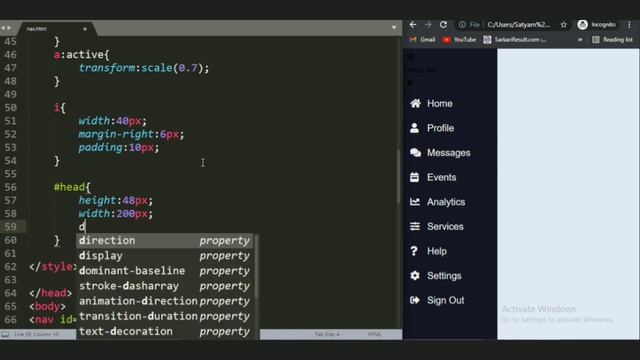Choose the display autocomplete suggestion
Viewport: 640px width, 360px height.
tap(165, 256)
